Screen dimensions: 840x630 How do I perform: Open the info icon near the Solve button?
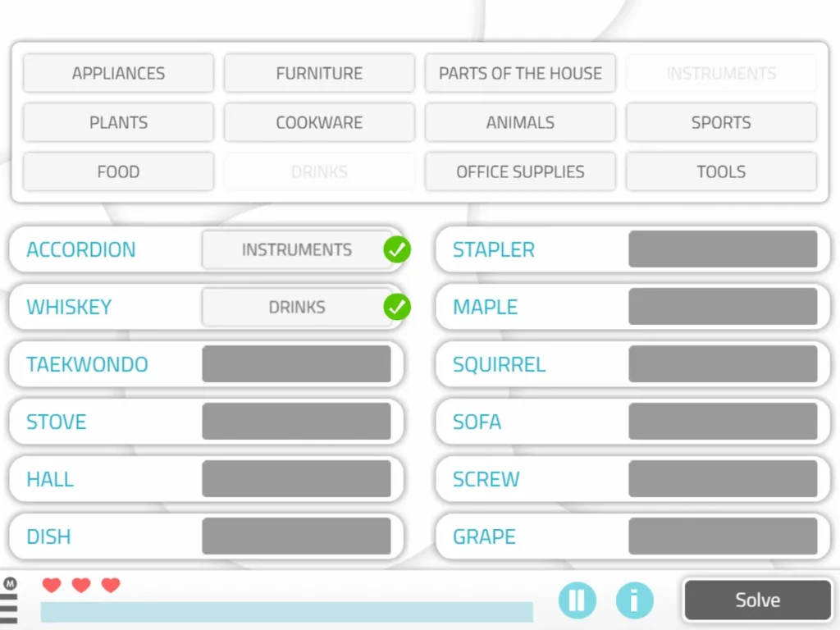point(635,600)
